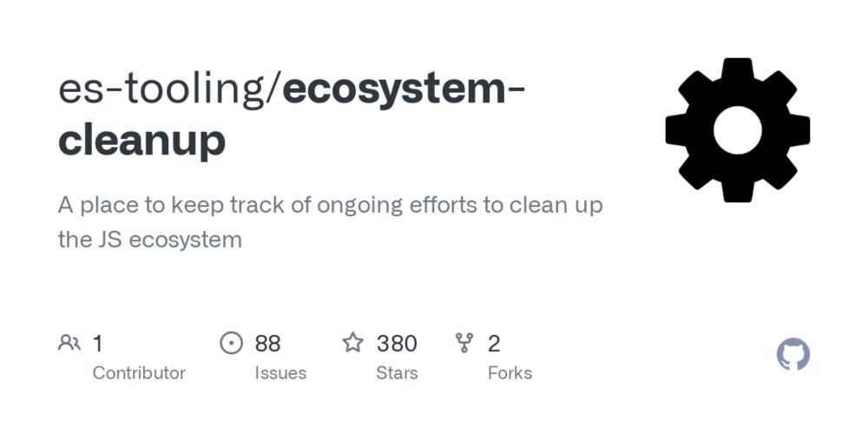Open the GitHub octocat logo
The height and width of the screenshot is (434, 868).
(793, 354)
